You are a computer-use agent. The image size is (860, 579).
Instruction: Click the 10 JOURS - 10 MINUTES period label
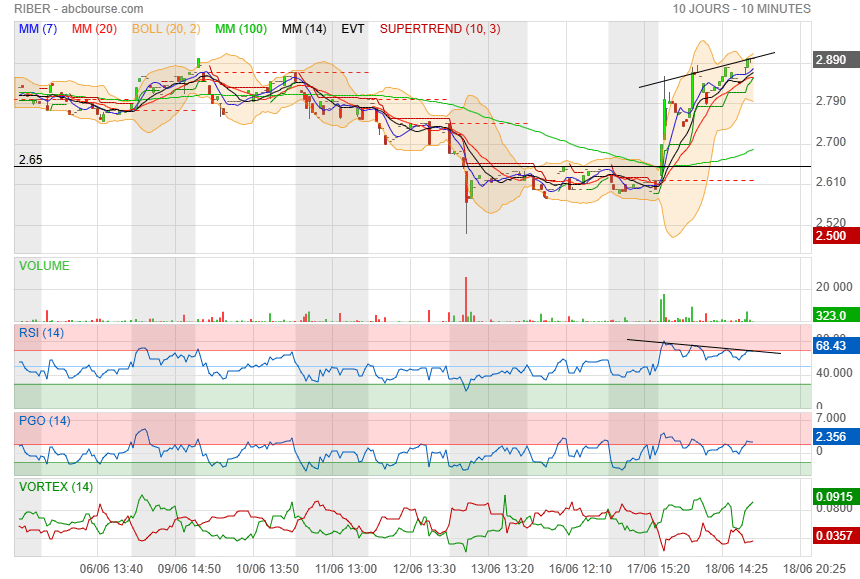pos(741,9)
